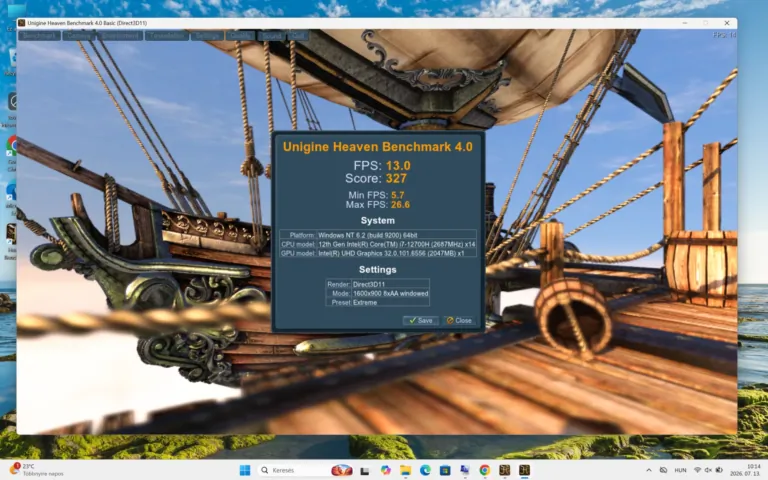Open the Windows Start menu
The width and height of the screenshot is (768, 480).
245,470
